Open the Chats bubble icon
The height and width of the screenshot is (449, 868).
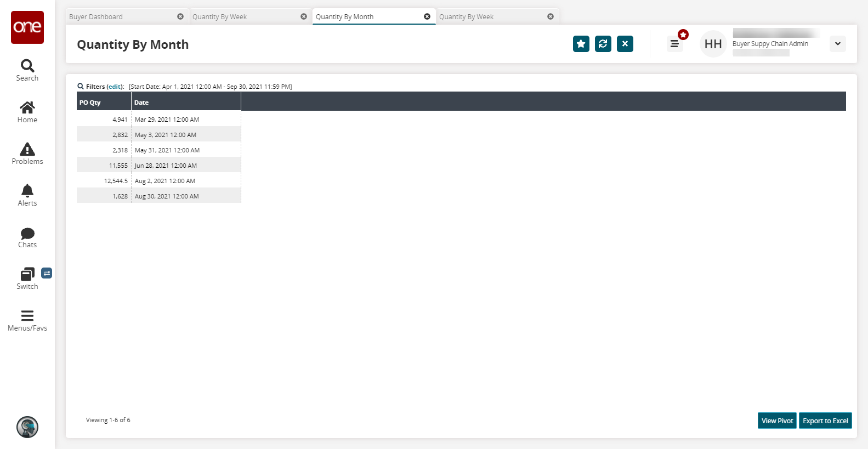tap(27, 234)
